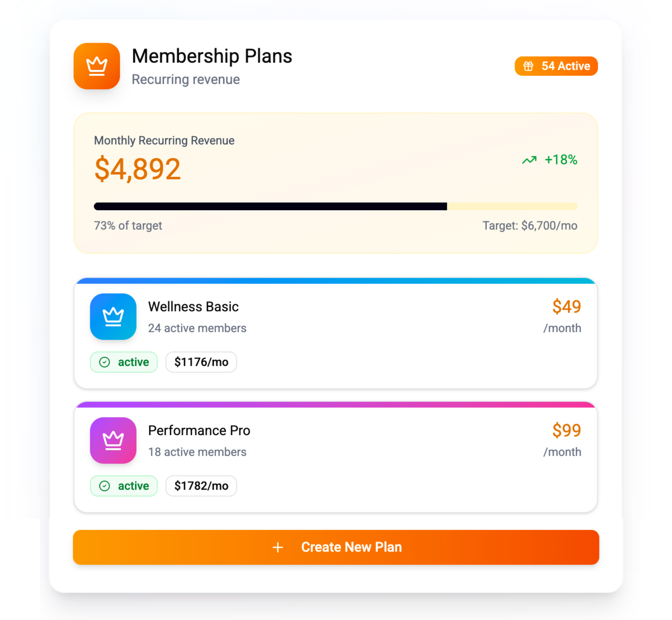The height and width of the screenshot is (620, 672).
Task: Toggle the active status on Performance Pro
Action: click(x=124, y=486)
